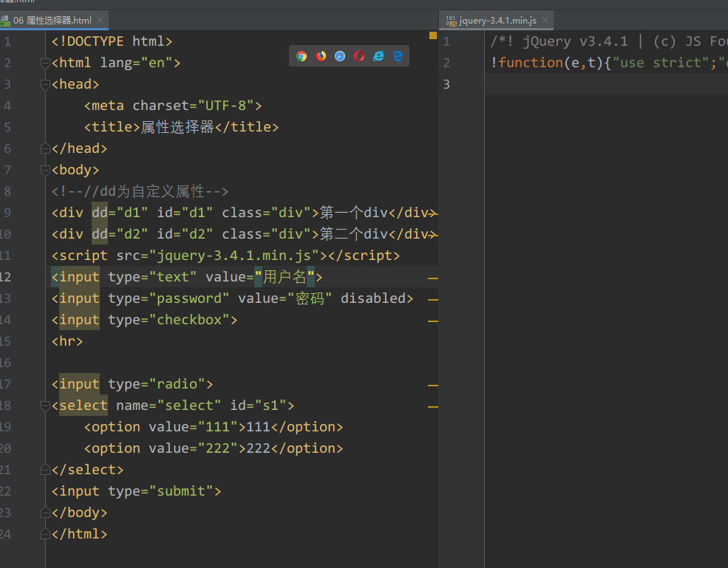
Task: Open the page in Opera
Action: [358, 55]
